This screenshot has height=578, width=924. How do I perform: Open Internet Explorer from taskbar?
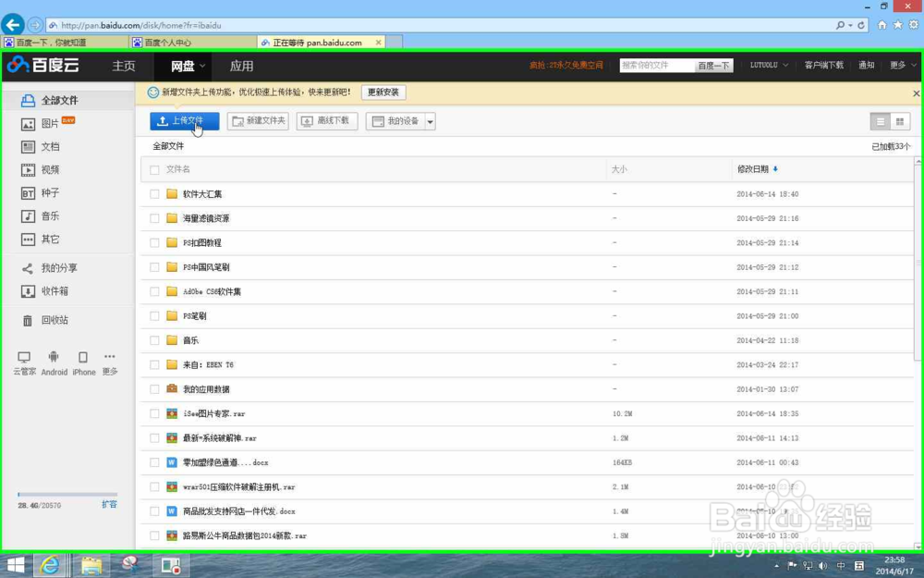click(x=50, y=566)
